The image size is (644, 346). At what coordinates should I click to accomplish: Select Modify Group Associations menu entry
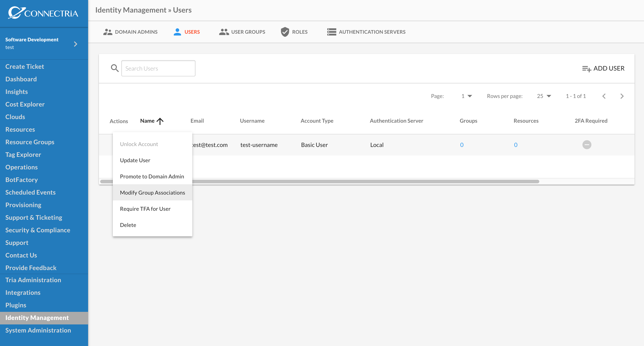pos(153,193)
